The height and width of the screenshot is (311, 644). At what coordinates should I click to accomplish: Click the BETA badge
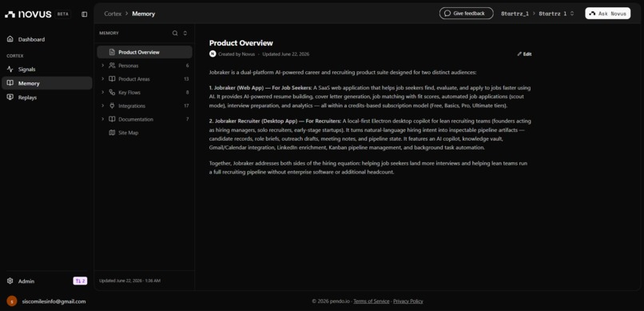tap(63, 14)
